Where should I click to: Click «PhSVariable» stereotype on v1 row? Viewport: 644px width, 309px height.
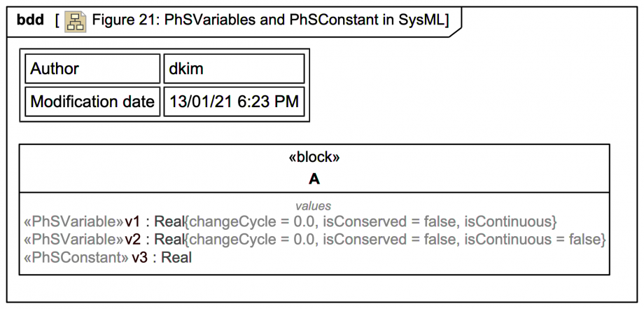click(73, 222)
